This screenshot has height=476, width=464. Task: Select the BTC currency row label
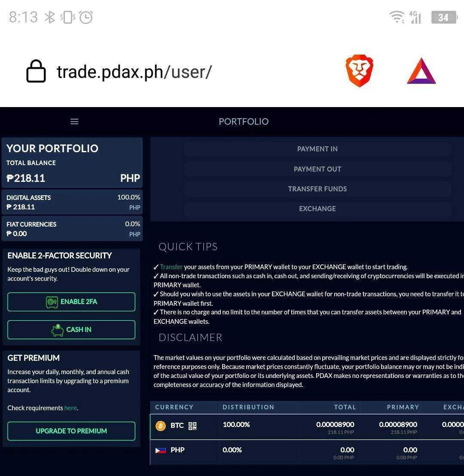coord(177,426)
